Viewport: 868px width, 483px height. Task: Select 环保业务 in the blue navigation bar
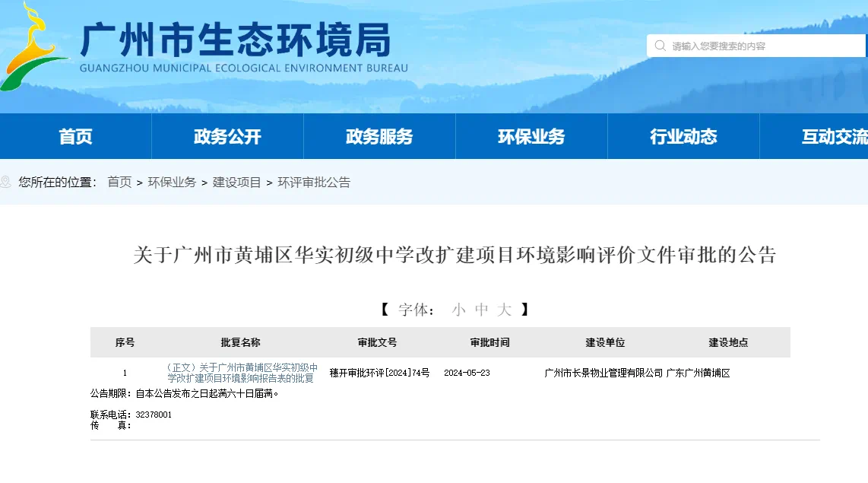tap(531, 137)
